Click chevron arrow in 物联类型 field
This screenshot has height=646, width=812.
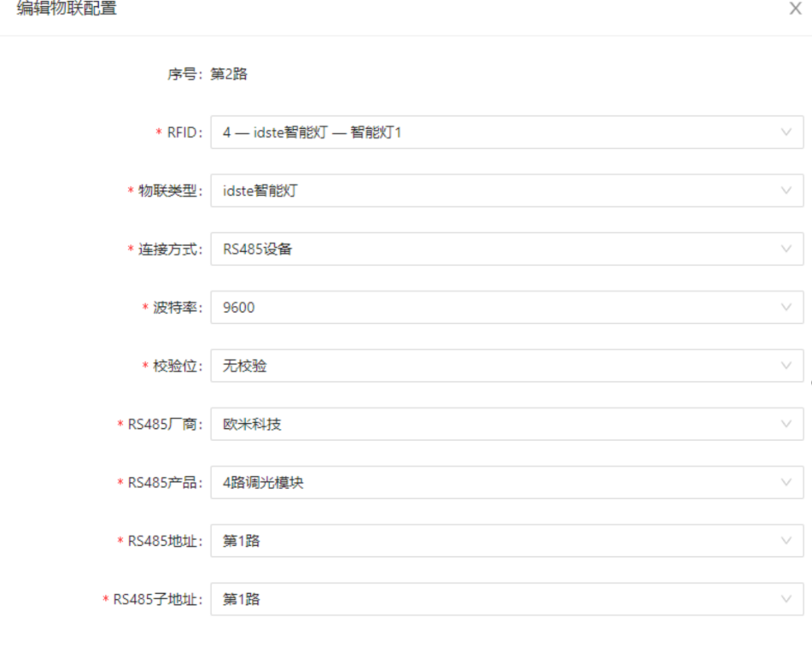click(786, 191)
